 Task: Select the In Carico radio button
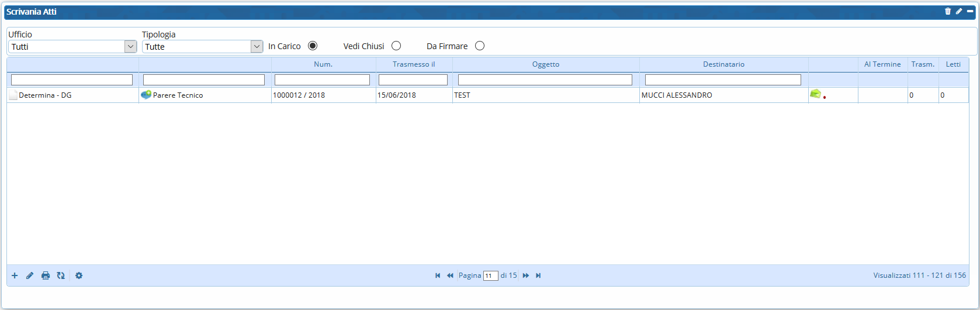(313, 46)
